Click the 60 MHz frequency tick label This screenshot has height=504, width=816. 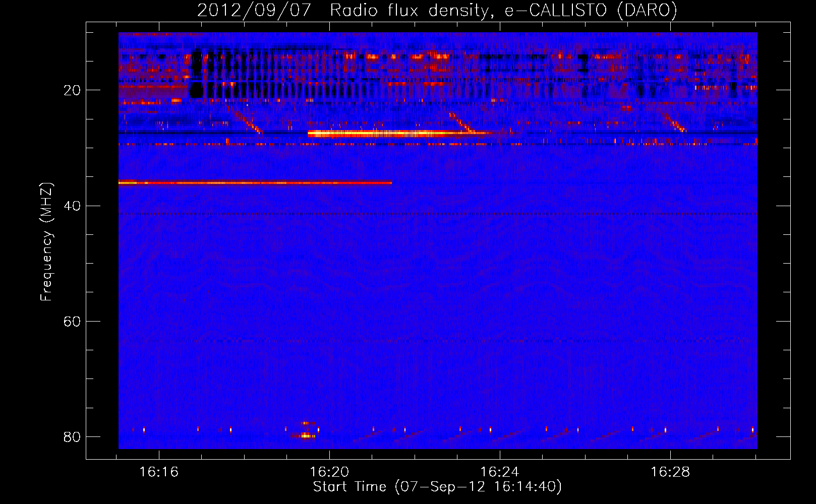click(72, 321)
